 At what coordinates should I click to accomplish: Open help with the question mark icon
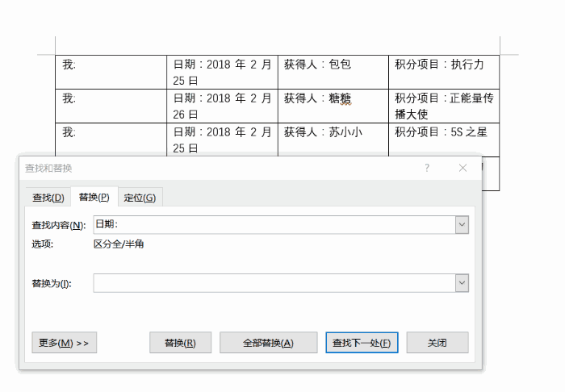point(427,168)
